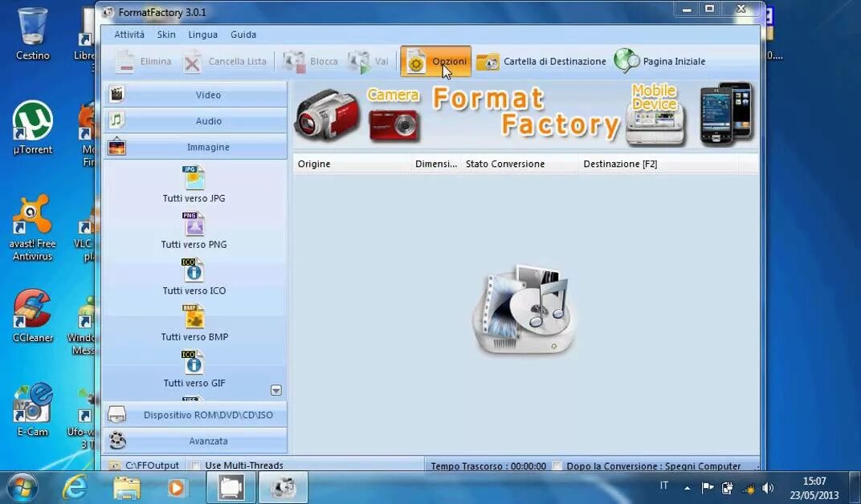The height and width of the screenshot is (504, 861).
Task: Open the Attività menu
Action: (x=129, y=35)
